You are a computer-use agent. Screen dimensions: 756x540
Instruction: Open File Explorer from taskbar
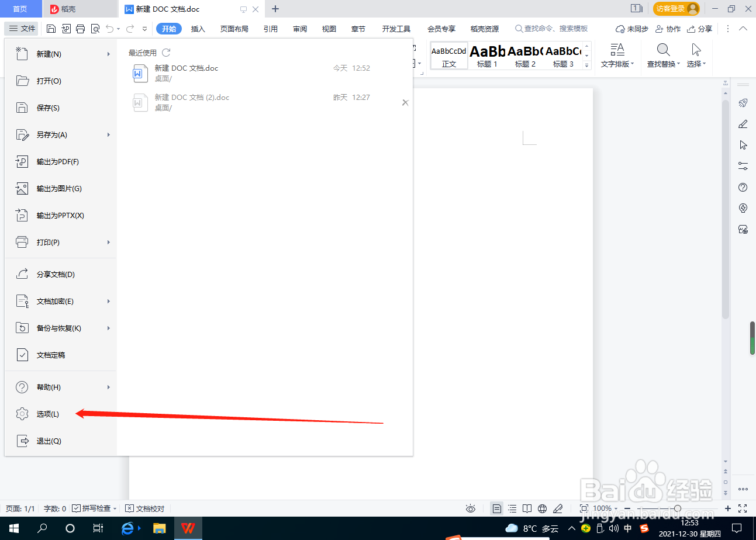[159, 528]
